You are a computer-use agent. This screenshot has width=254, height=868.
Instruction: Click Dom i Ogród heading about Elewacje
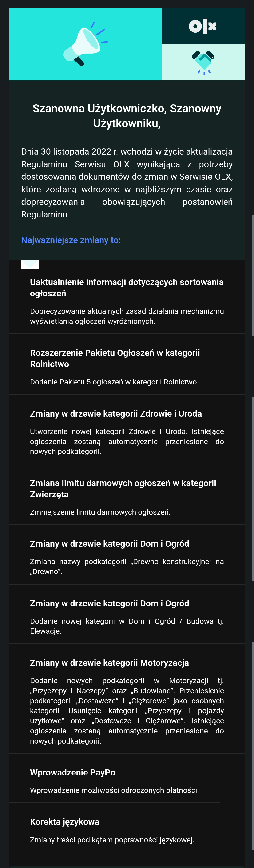coord(110,604)
